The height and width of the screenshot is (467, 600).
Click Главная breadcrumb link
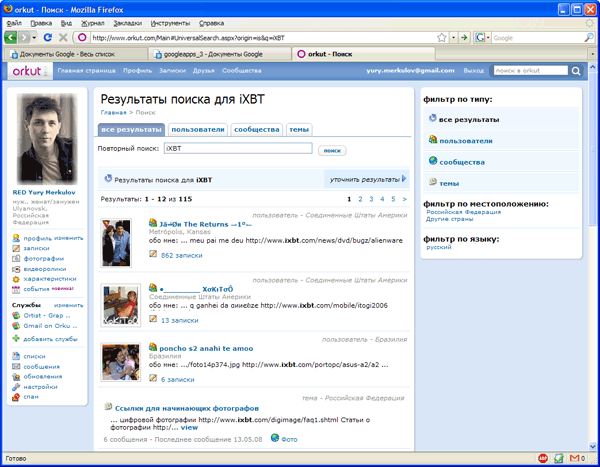click(x=113, y=113)
